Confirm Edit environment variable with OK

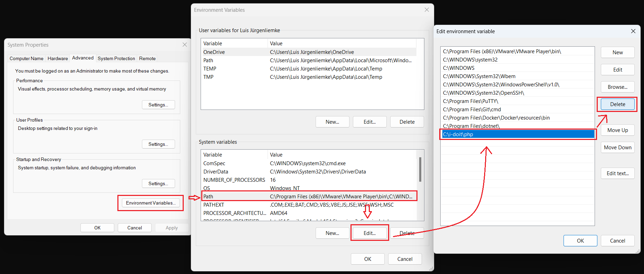tap(580, 240)
